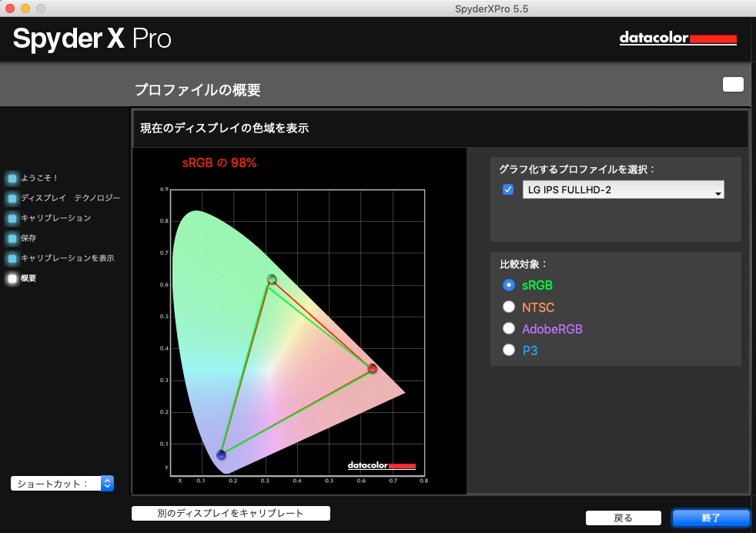Open the キャリブレーション step icon
The width and height of the screenshot is (756, 533).
[x=12, y=219]
